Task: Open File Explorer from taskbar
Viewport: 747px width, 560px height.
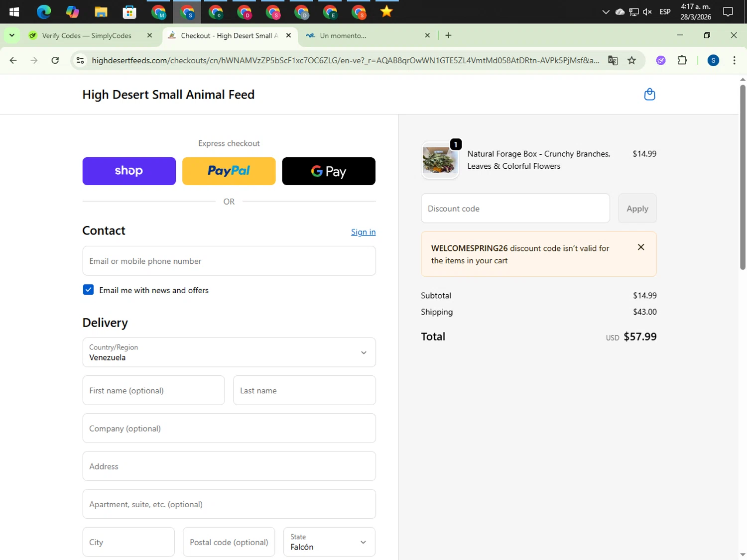Action: pos(101,12)
